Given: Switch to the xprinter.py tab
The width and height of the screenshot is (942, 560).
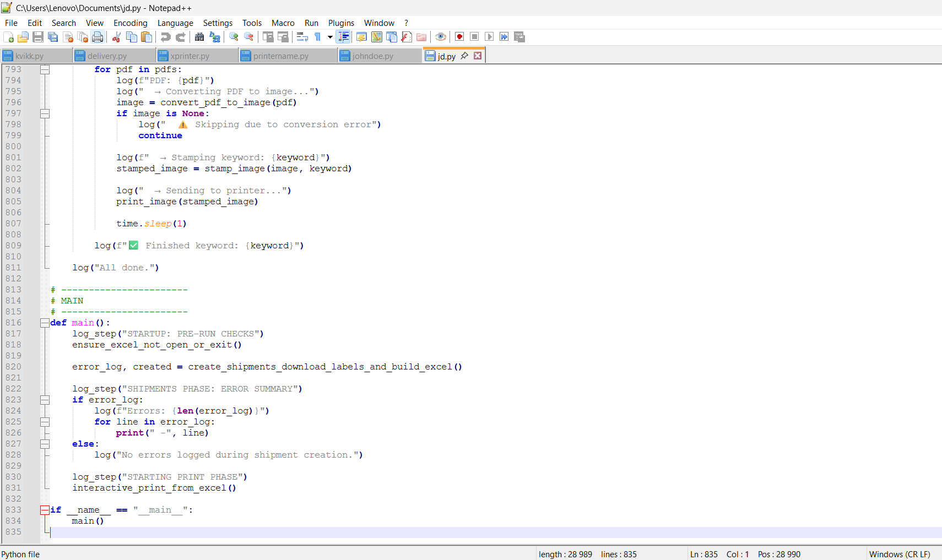Looking at the screenshot, I should pos(190,56).
